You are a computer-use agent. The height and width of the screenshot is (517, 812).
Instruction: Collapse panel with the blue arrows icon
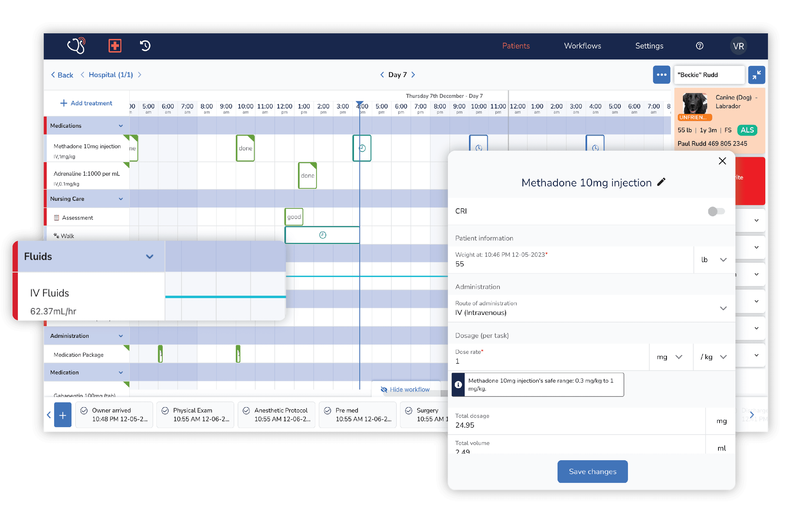pyautogui.click(x=756, y=75)
